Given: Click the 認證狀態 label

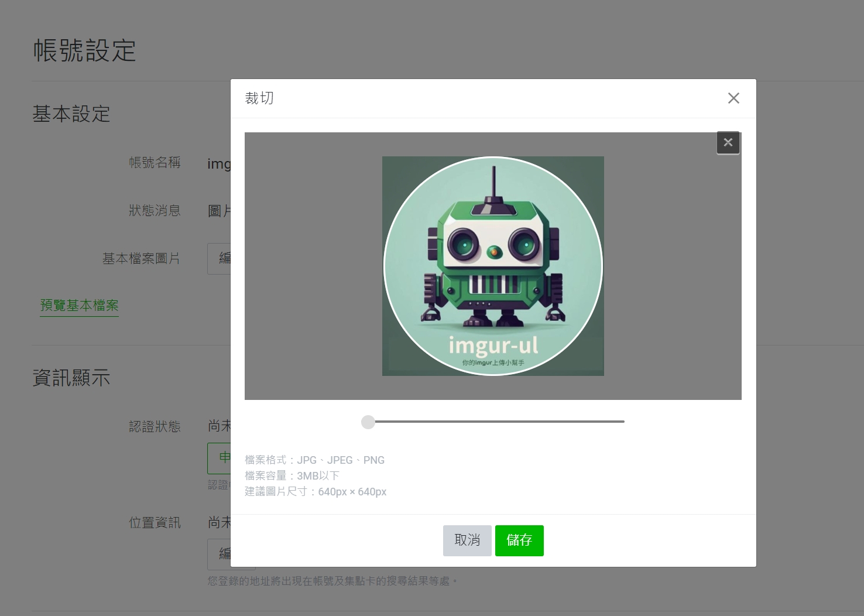Looking at the screenshot, I should pyautogui.click(x=155, y=427).
